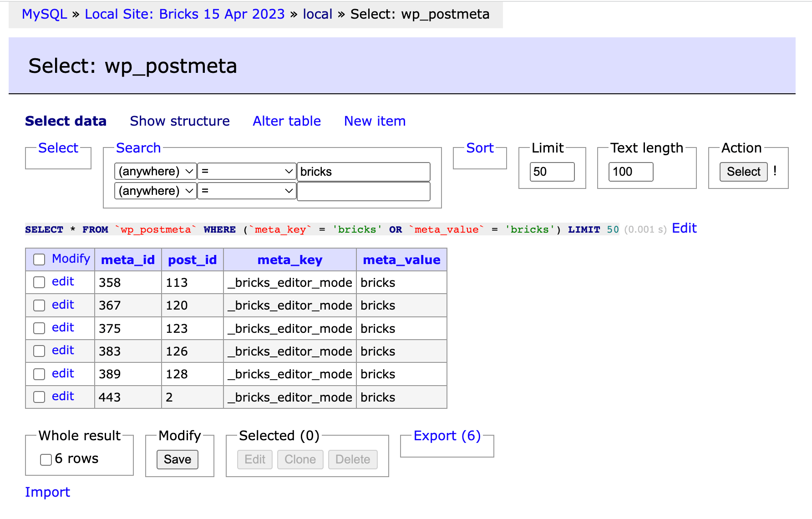
Task: Click edit link for meta_id 358 row
Action: [x=63, y=282]
